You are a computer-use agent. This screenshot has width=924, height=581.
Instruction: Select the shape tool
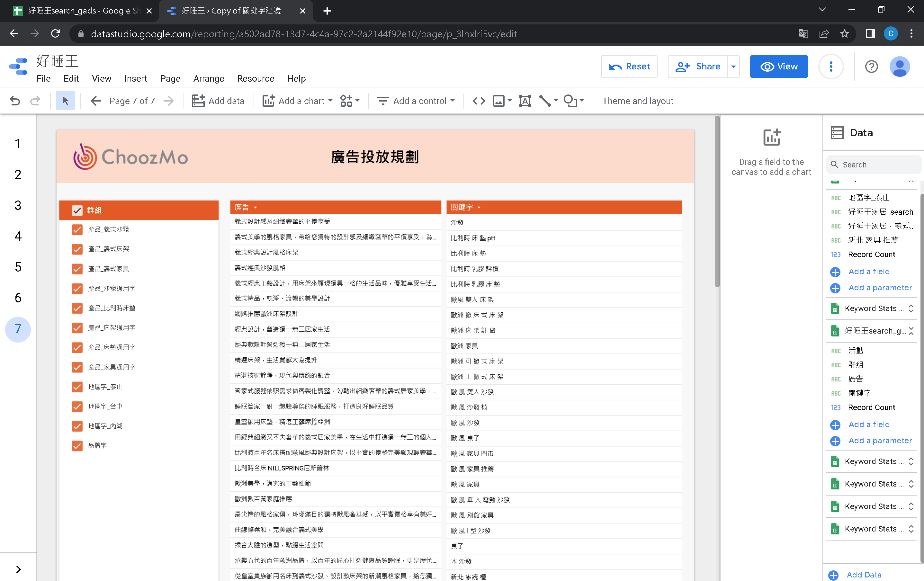tap(570, 101)
